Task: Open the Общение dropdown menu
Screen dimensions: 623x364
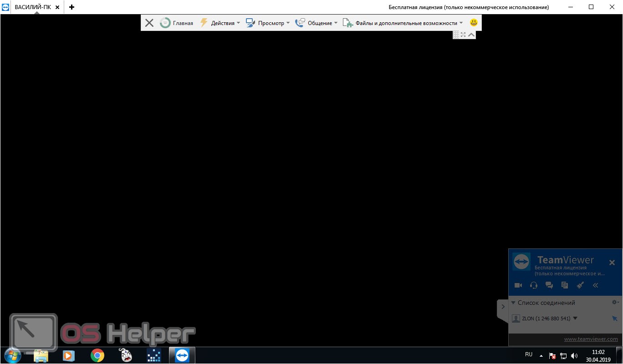Action: pyautogui.click(x=317, y=23)
